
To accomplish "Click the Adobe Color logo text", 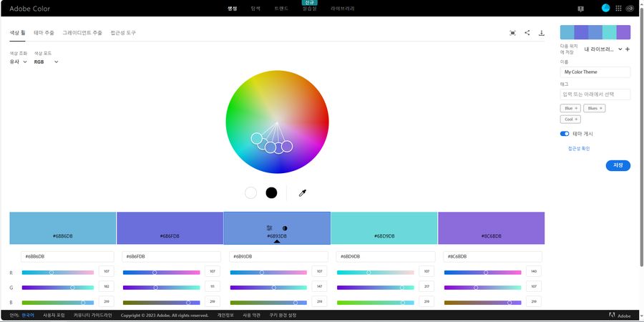I will pos(29,9).
